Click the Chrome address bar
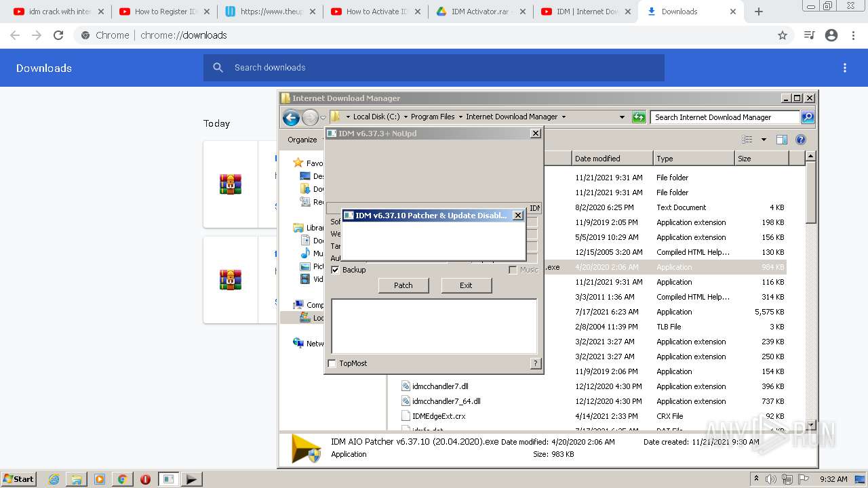This screenshot has height=488, width=868. point(434,35)
